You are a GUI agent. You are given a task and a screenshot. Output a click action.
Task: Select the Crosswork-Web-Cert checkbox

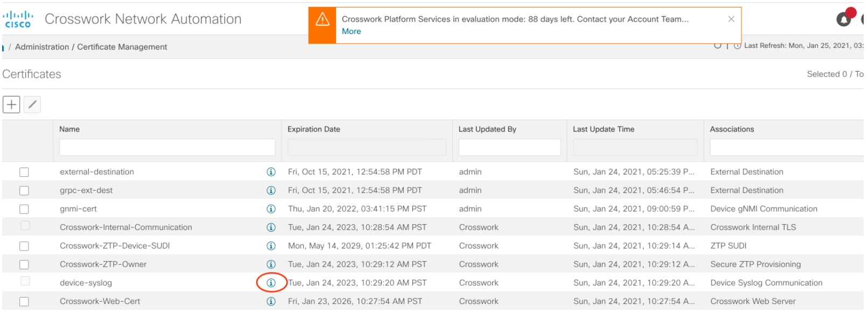(24, 301)
